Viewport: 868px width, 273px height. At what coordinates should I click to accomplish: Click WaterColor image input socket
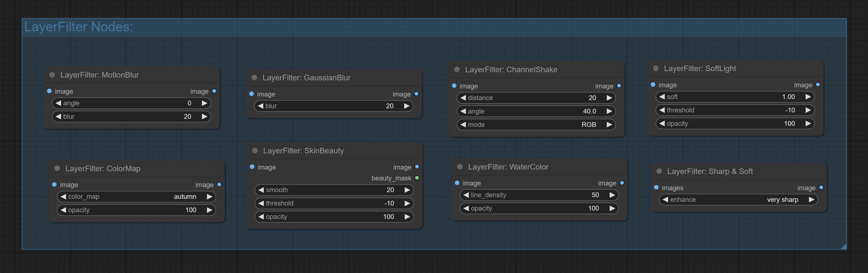point(457,183)
